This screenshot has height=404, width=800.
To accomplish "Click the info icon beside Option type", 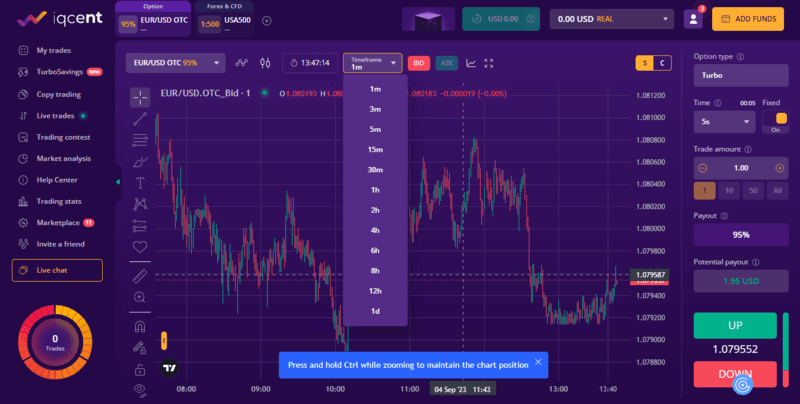I will coord(740,57).
